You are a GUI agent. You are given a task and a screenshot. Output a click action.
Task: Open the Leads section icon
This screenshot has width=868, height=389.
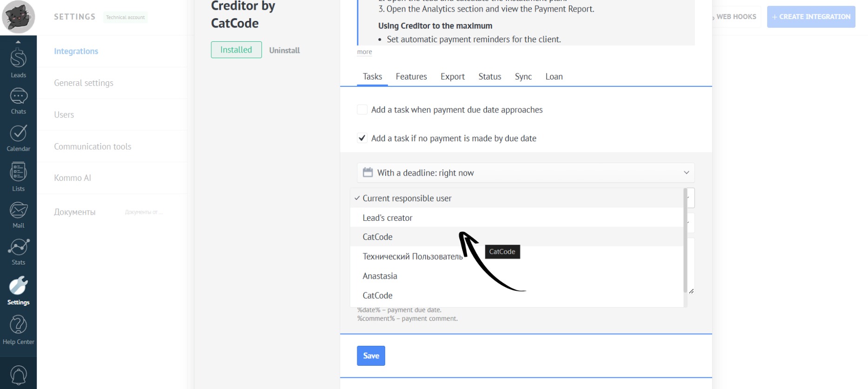18,59
